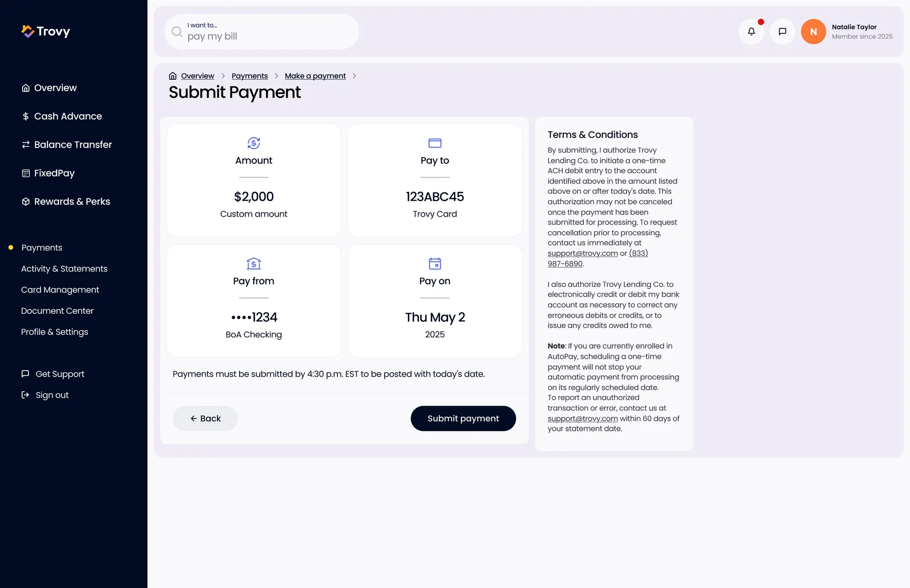Click the Pay from bank icon

(254, 263)
